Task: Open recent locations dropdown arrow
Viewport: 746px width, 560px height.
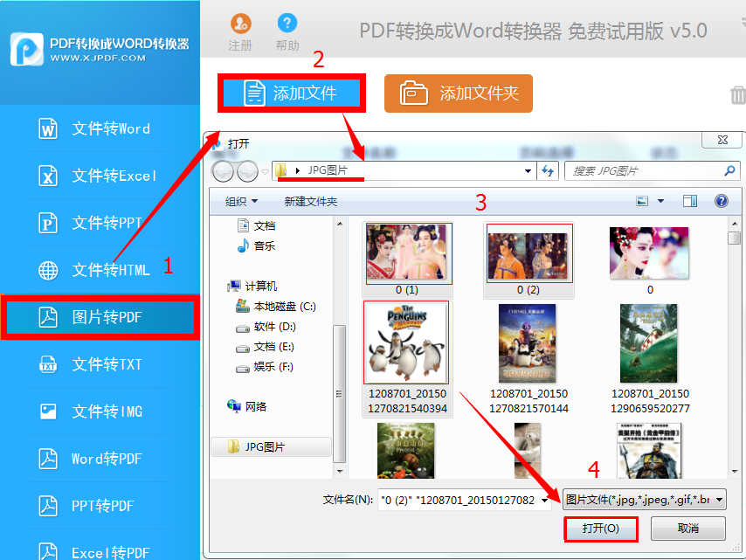Action: [265, 172]
